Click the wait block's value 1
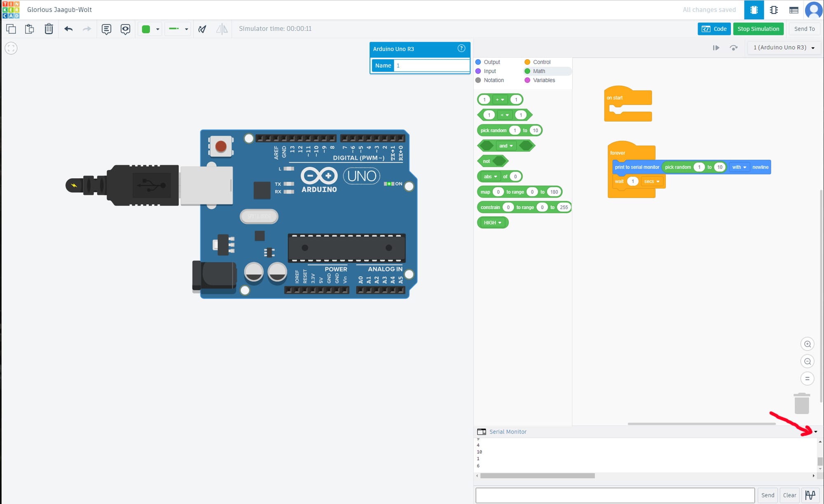The width and height of the screenshot is (824, 504). (632, 182)
